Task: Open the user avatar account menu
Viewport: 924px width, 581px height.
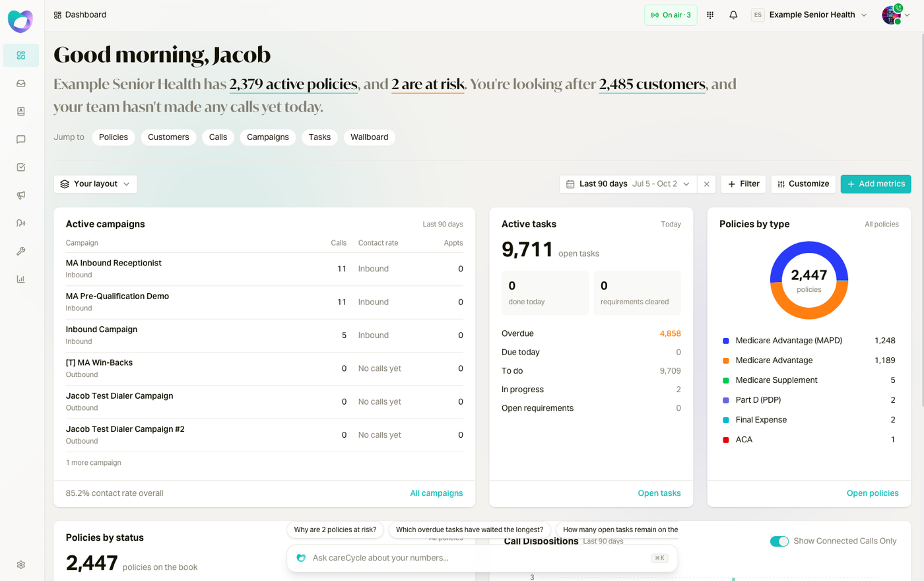Action: pos(896,15)
